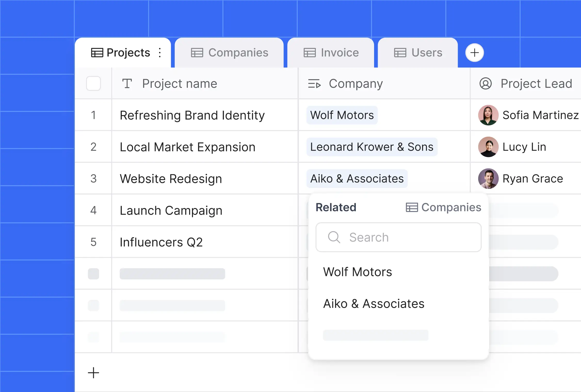Focus the Search field in Related popup

click(x=399, y=237)
